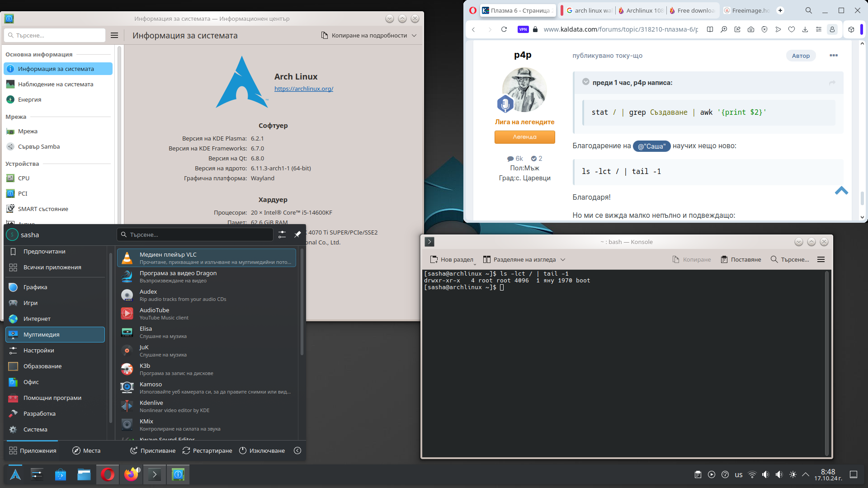Switch to Archlinux 108 Opera tab
Screen dimensions: 868x488
641,10
